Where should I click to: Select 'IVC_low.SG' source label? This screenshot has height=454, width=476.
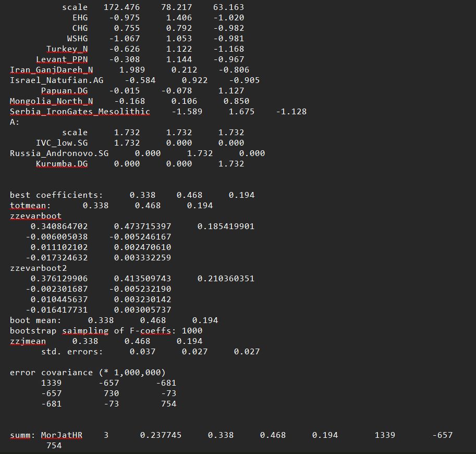(62, 143)
